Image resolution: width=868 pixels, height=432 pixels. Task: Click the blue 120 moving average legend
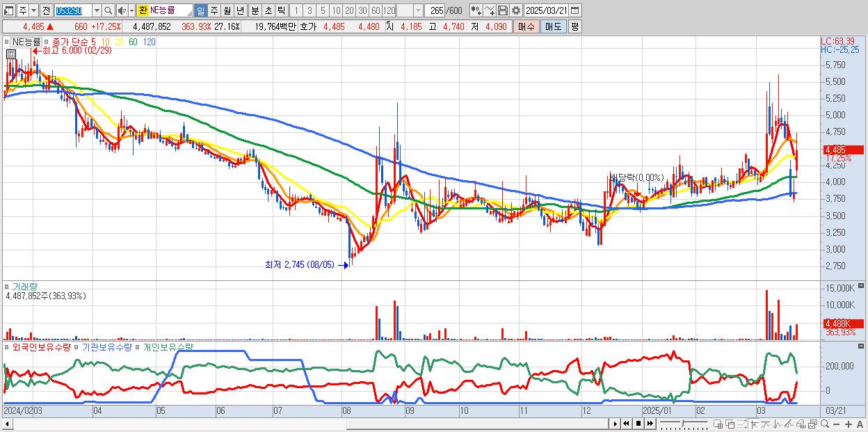pyautogui.click(x=149, y=42)
